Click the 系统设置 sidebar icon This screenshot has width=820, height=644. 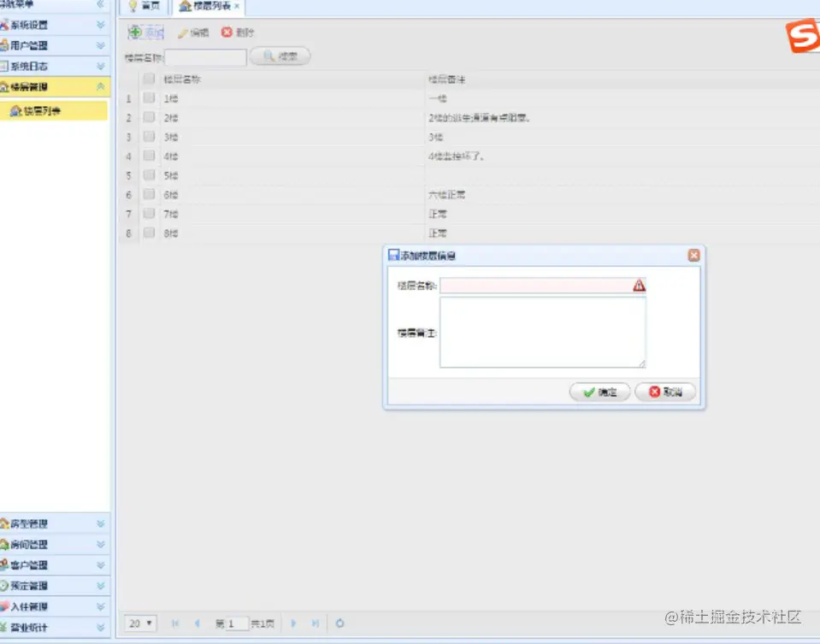(4, 25)
